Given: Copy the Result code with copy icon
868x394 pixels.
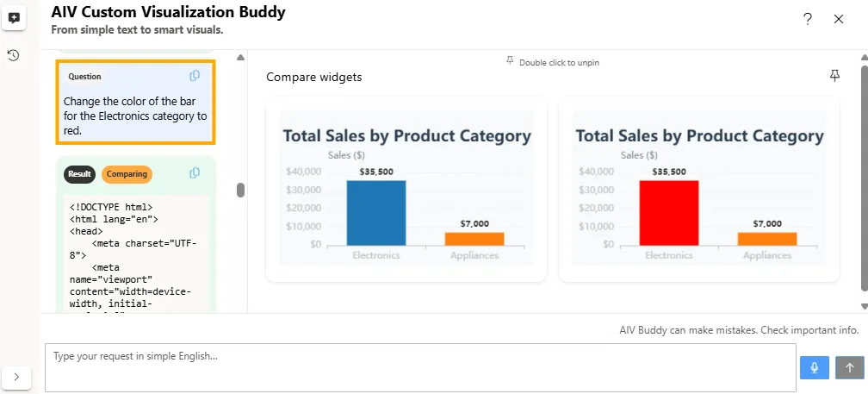Looking at the screenshot, I should pos(195,173).
